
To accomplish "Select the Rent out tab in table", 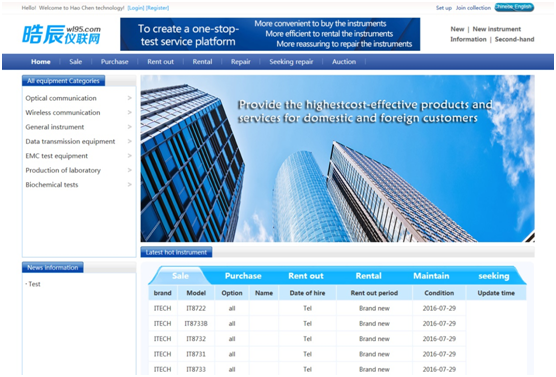I will point(306,276).
